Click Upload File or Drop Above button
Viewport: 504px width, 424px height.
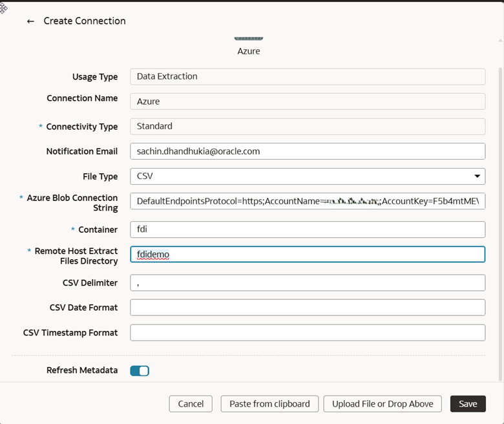click(x=383, y=404)
